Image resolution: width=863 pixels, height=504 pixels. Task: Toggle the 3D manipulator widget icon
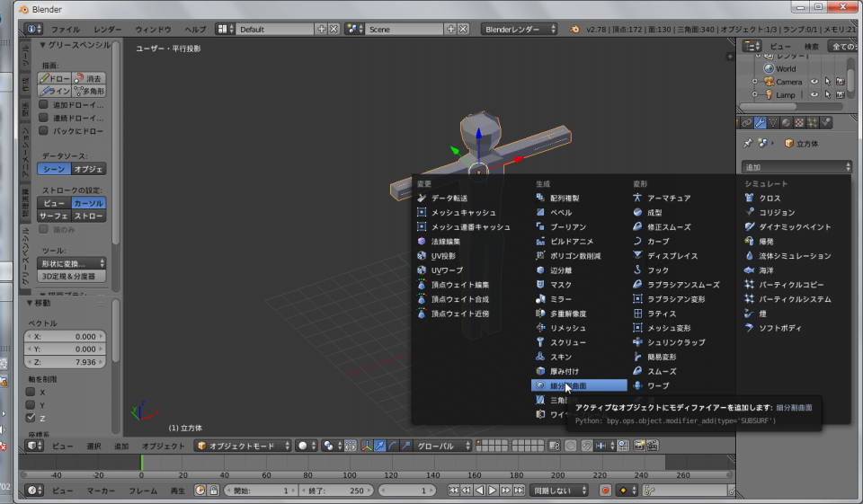(x=367, y=446)
